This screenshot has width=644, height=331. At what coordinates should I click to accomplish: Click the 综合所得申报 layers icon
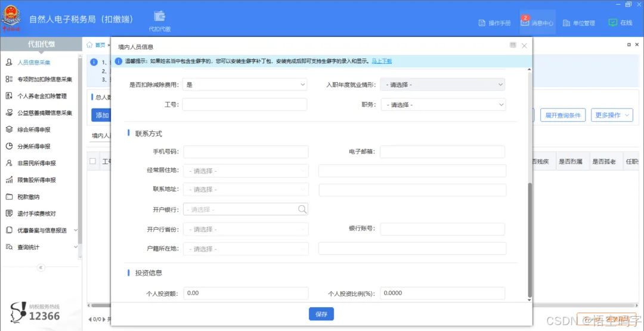(9, 129)
